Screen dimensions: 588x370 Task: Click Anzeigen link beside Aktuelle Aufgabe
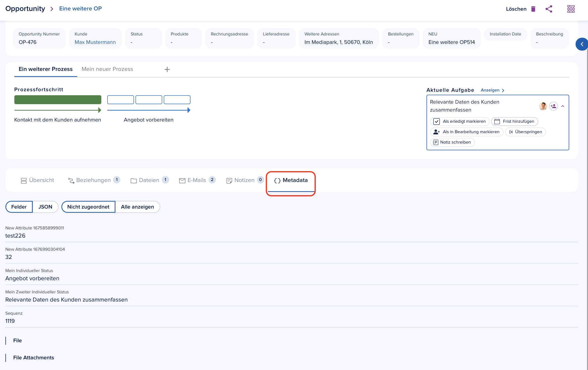click(x=492, y=90)
